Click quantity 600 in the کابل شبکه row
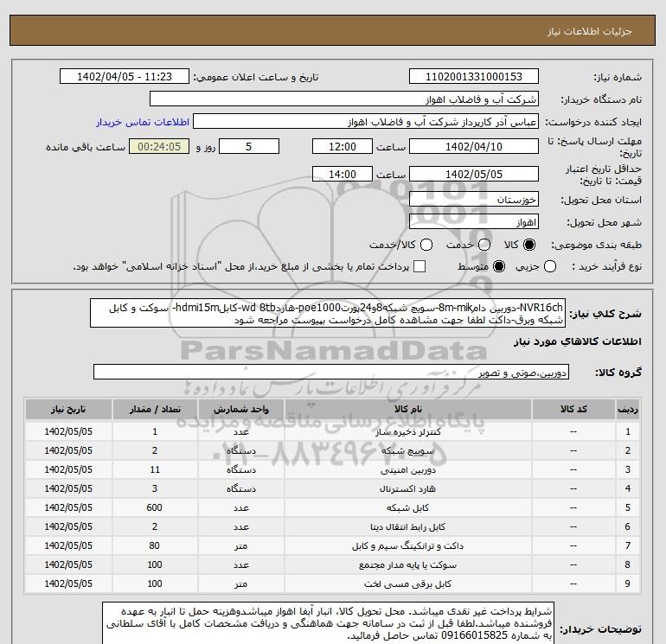 (155, 507)
